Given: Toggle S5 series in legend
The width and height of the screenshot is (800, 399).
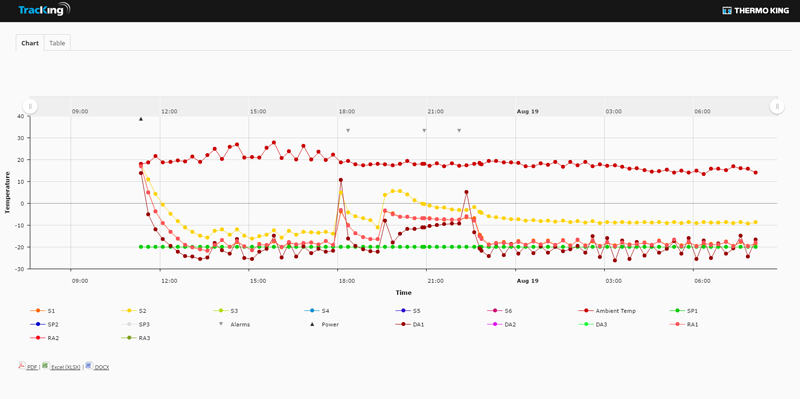Looking at the screenshot, I should tap(408, 311).
